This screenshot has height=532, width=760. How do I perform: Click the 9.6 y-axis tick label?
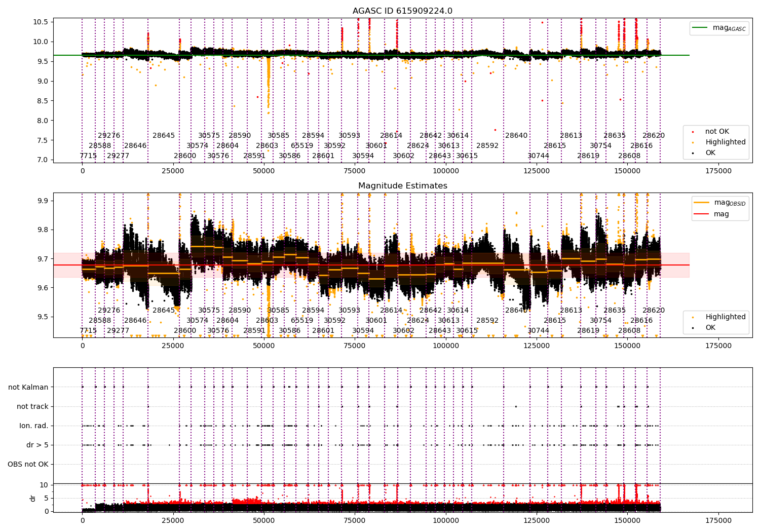(42, 288)
